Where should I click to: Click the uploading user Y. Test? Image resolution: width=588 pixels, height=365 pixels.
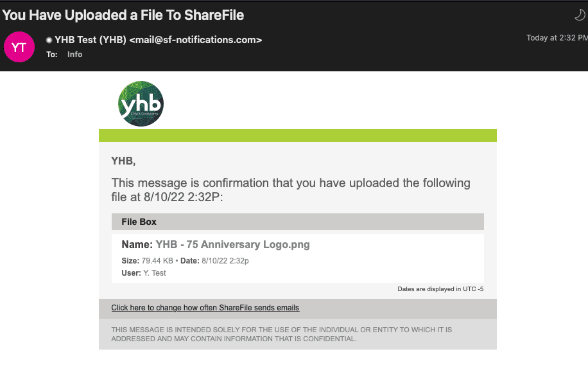tap(155, 273)
